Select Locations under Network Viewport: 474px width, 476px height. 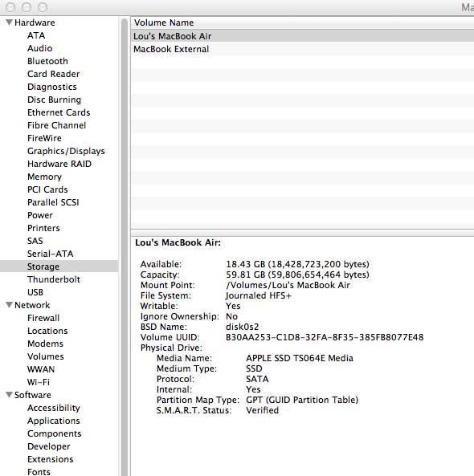coord(47,331)
